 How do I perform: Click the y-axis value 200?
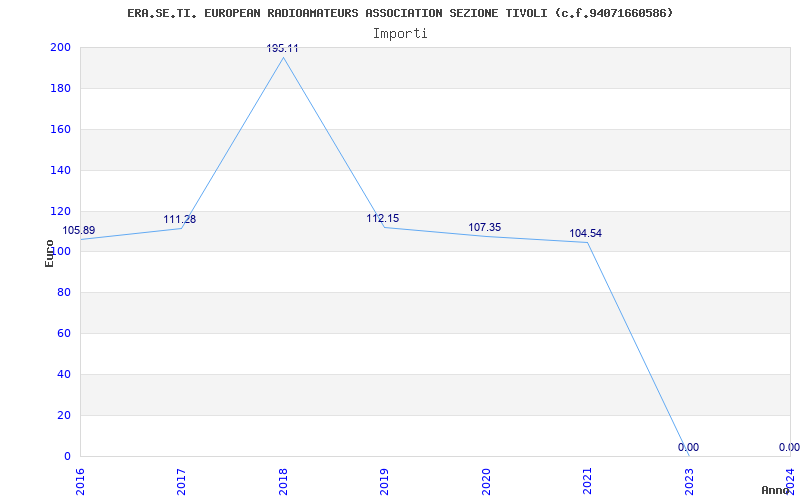pyautogui.click(x=60, y=47)
